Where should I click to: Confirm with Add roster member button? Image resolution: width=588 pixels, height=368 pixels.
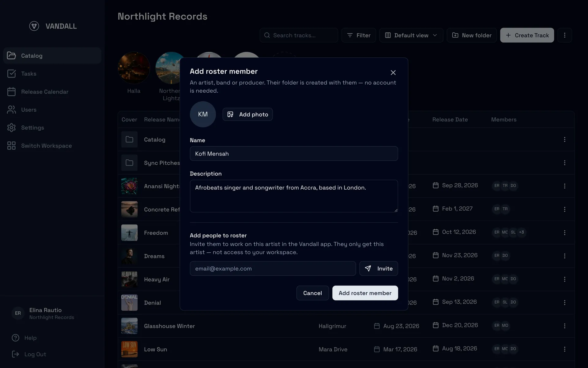[x=365, y=293]
